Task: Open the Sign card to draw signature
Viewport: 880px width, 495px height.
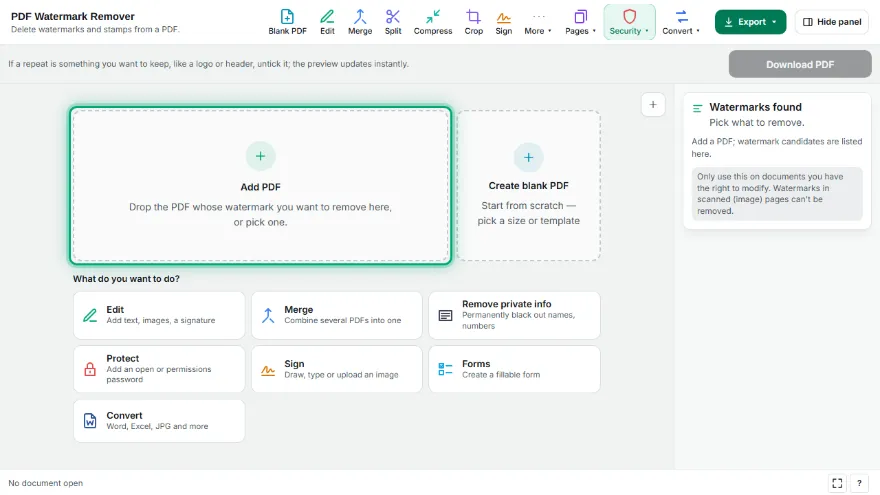Action: pos(337,369)
